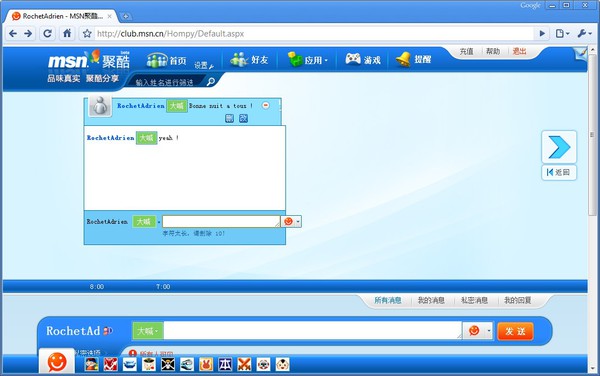Click the browser reload button
Image resolution: width=600 pixels, height=376 pixels.
tap(47, 34)
